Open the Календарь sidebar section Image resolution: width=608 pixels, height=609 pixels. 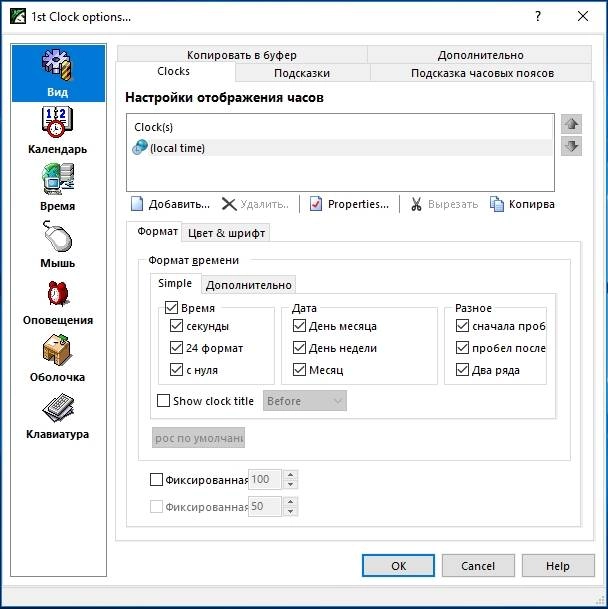pos(57,131)
